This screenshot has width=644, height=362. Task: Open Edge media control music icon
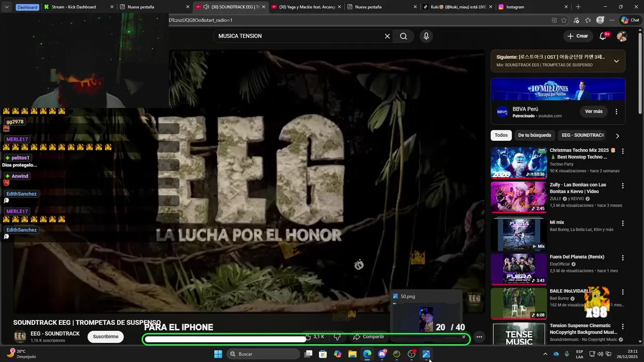pos(576,20)
